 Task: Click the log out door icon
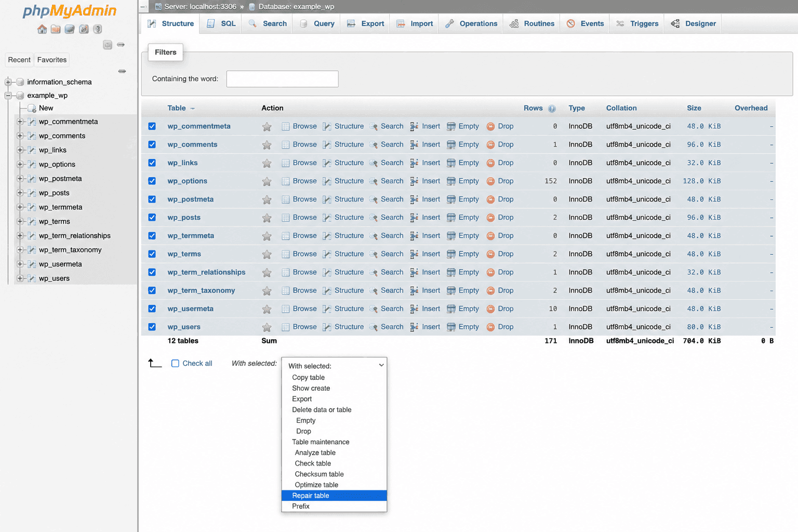point(56,29)
